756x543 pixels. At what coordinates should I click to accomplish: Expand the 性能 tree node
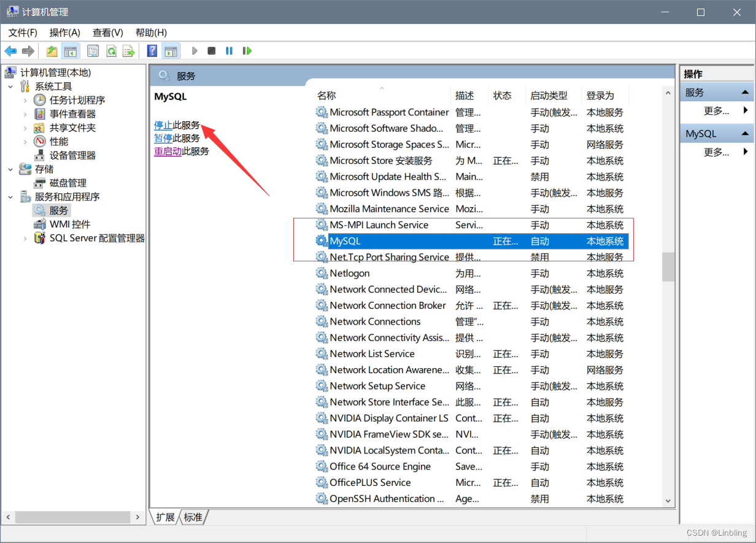click(25, 142)
